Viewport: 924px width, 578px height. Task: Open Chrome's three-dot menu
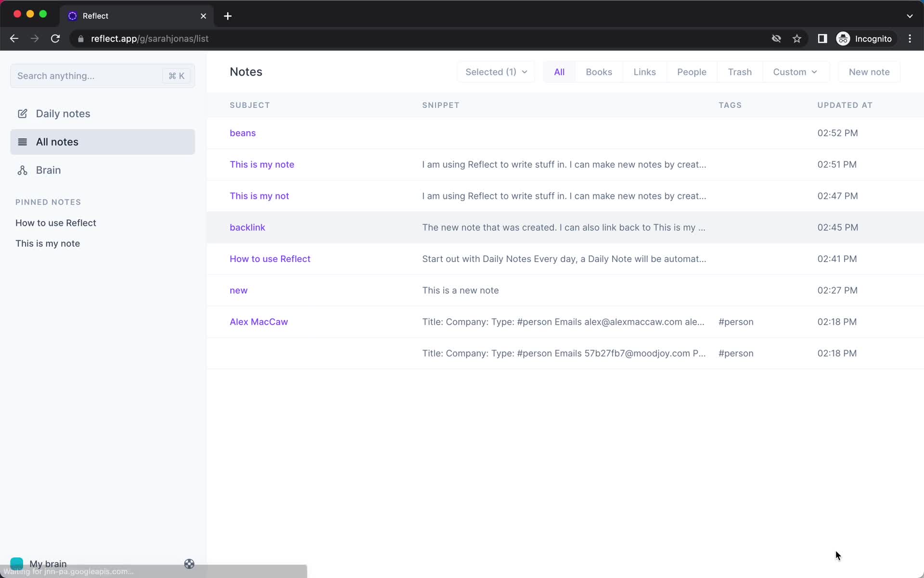point(910,39)
